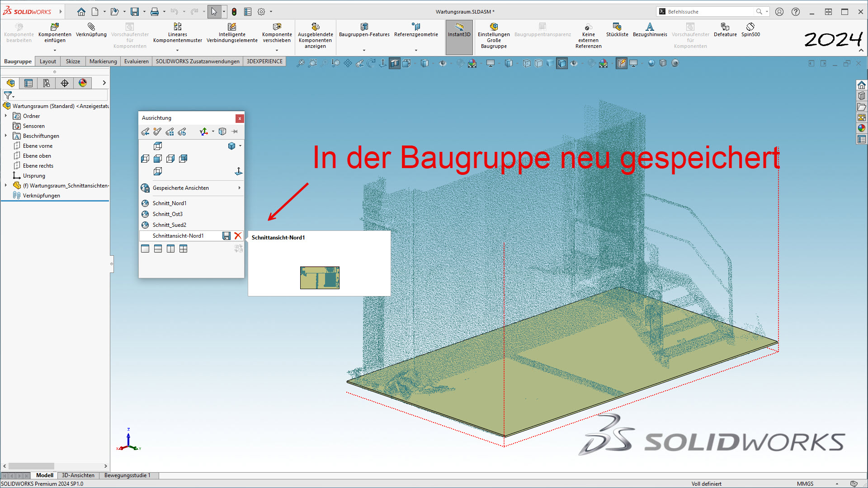868x488 pixels.
Task: Select saved view Schnitt_Ost3
Action: [x=191, y=214]
